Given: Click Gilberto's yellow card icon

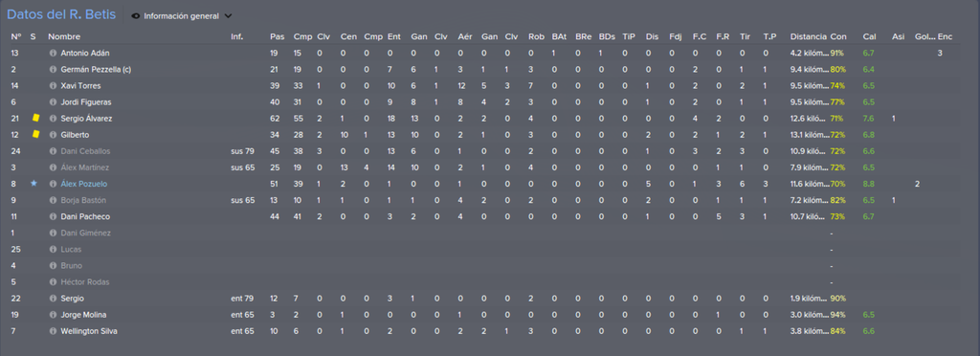Looking at the screenshot, I should point(35,134).
